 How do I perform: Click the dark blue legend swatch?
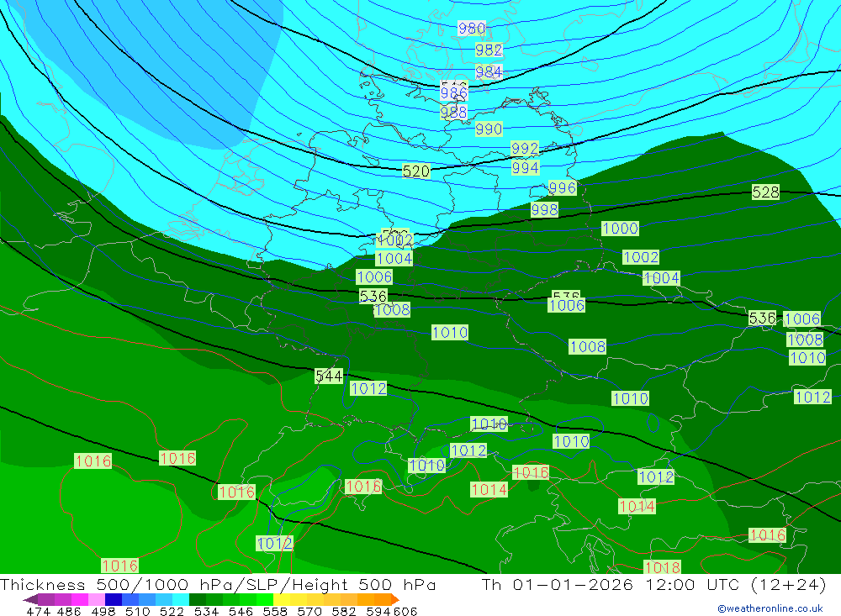(x=114, y=599)
